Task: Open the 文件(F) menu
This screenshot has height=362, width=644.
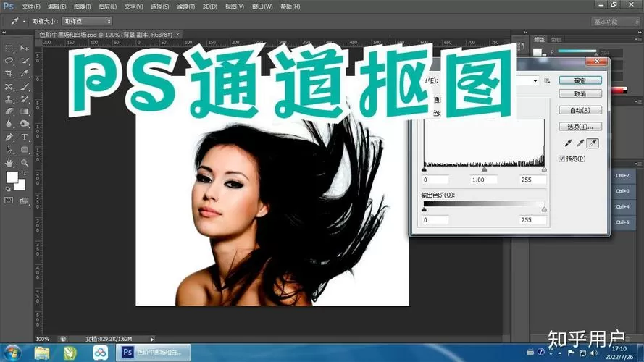Action: [31, 7]
